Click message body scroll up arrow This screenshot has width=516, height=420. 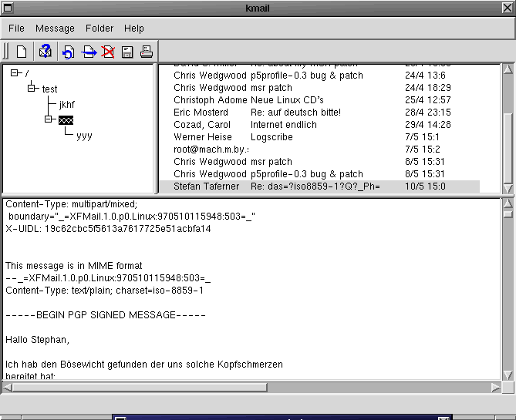508,203
